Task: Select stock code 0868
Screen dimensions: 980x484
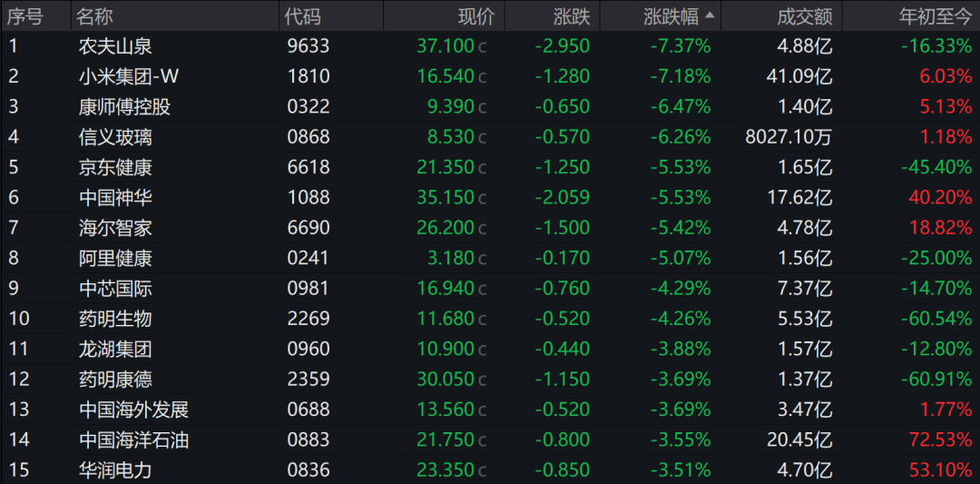Action: click(307, 137)
